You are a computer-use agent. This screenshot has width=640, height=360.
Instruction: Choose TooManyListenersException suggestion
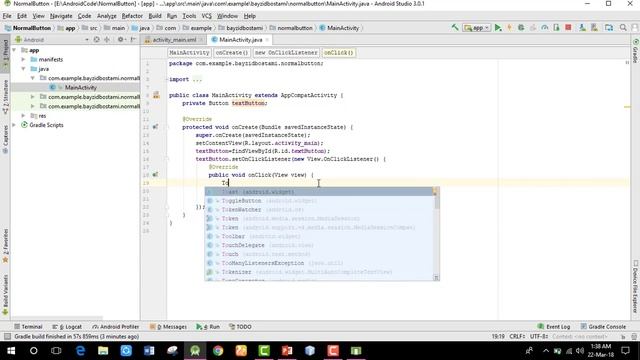coord(320,263)
